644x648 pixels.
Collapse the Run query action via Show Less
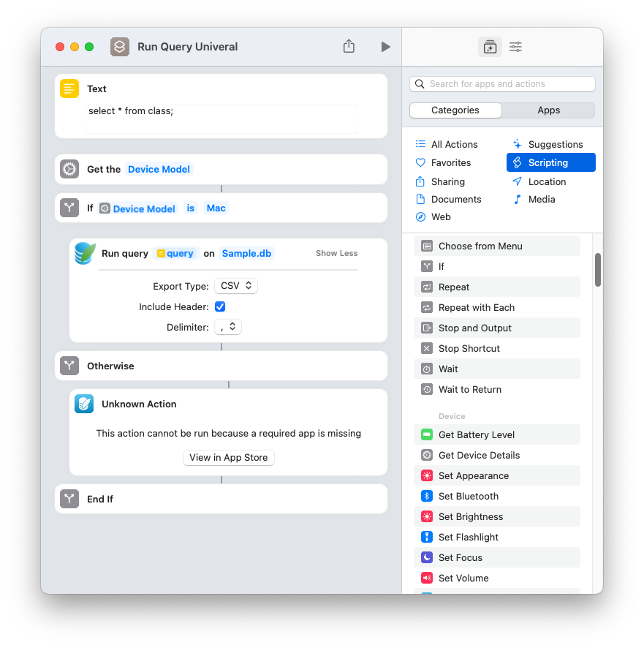point(336,252)
